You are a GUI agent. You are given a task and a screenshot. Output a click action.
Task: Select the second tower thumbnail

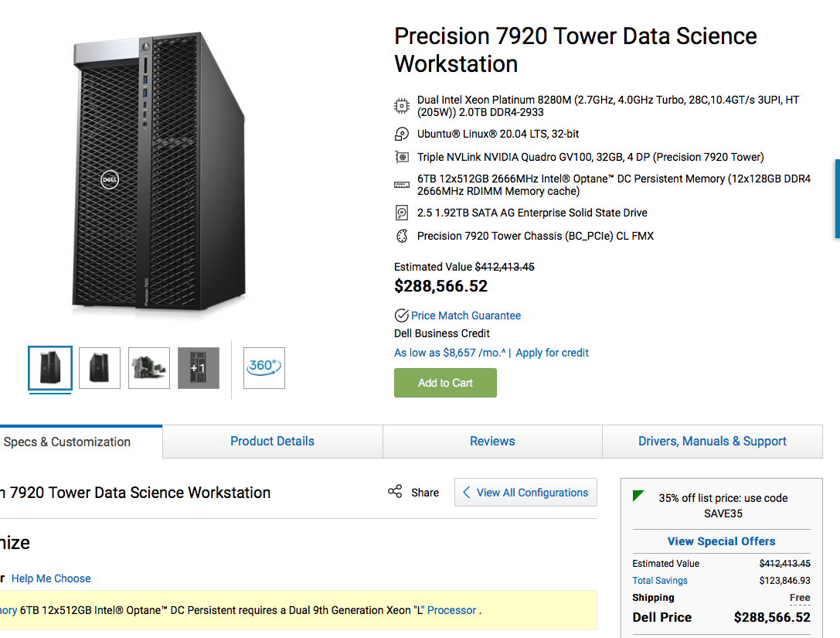[100, 368]
